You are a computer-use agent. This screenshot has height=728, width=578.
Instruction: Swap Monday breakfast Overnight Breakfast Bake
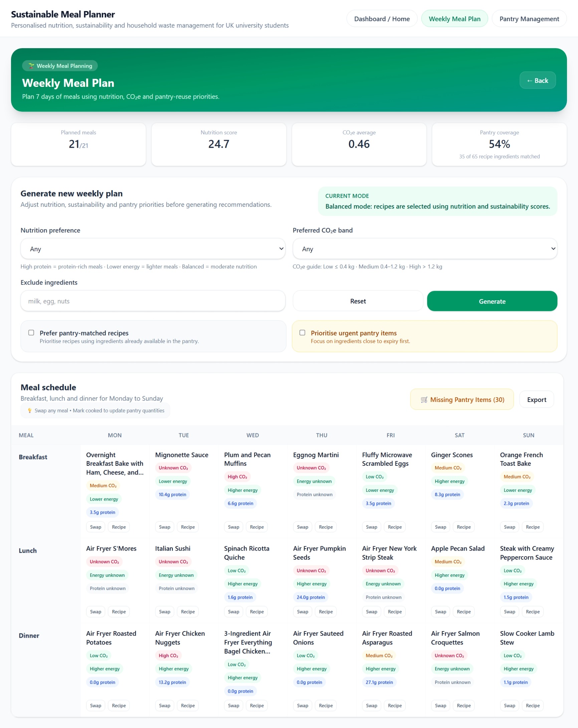[95, 527]
